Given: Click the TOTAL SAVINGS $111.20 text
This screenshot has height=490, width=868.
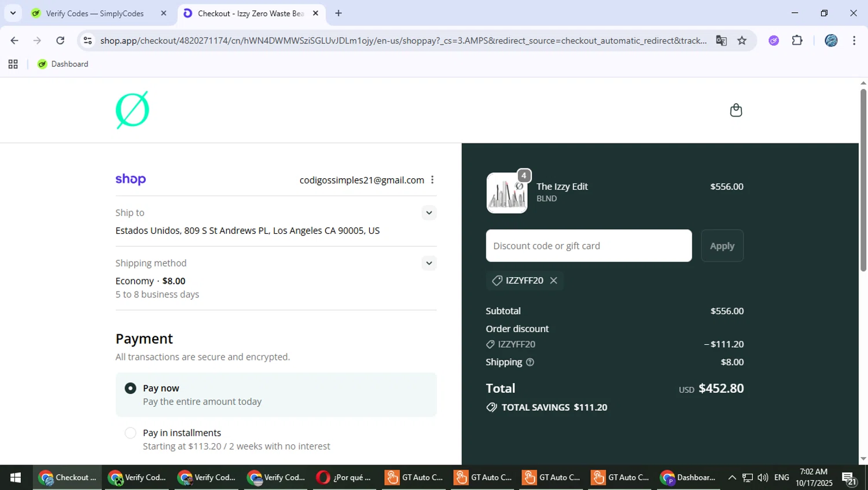Looking at the screenshot, I should pyautogui.click(x=554, y=407).
